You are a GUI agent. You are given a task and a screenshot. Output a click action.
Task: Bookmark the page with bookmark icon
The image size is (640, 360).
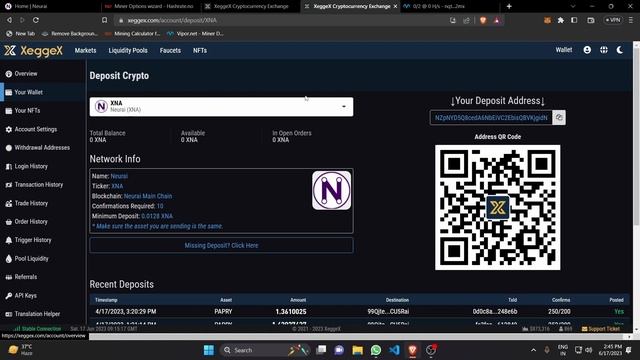click(x=104, y=20)
